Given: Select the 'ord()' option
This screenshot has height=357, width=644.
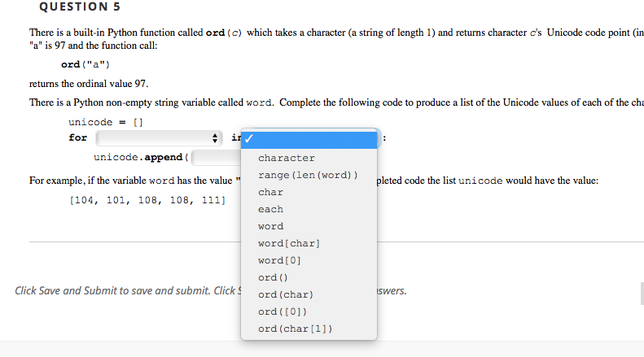Looking at the screenshot, I should [269, 277].
